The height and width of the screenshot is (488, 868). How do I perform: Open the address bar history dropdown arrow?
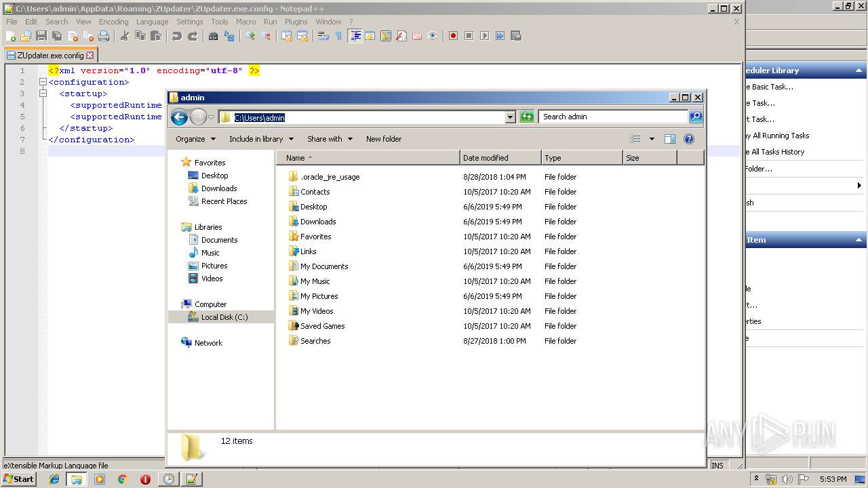click(x=511, y=117)
